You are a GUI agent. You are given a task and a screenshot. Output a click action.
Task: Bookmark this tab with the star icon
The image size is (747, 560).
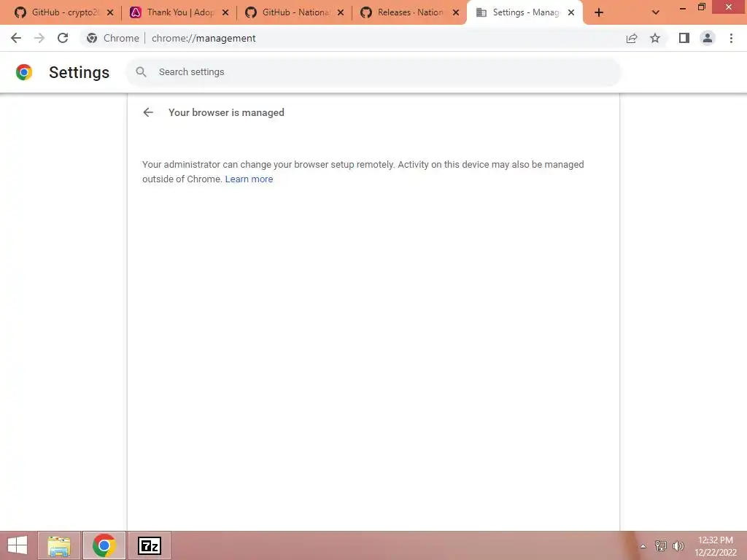click(x=655, y=38)
